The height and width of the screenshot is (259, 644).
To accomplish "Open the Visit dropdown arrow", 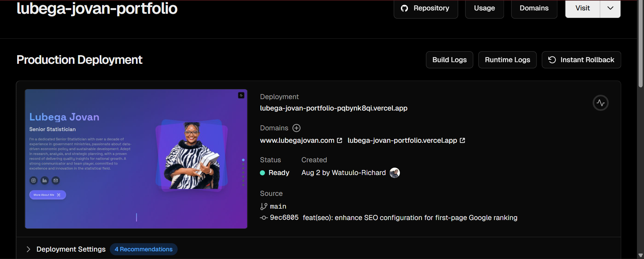I will pyautogui.click(x=610, y=8).
